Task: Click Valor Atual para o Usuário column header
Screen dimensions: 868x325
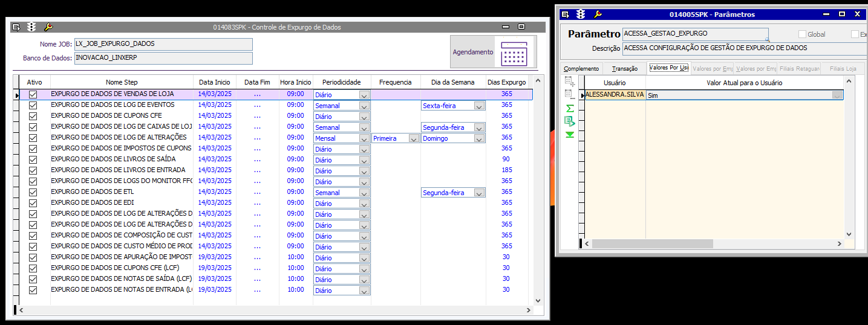Action: (745, 82)
